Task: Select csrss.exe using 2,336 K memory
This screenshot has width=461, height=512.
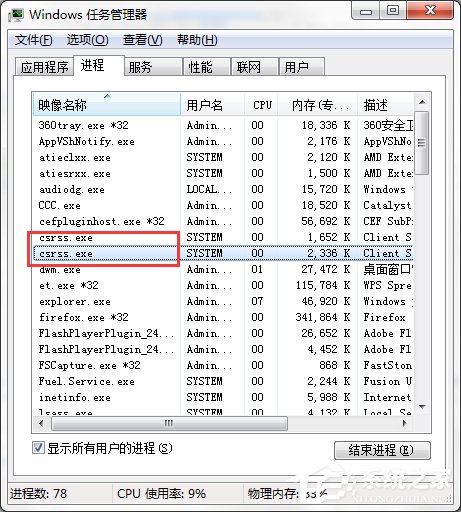Action: [x=223, y=253]
